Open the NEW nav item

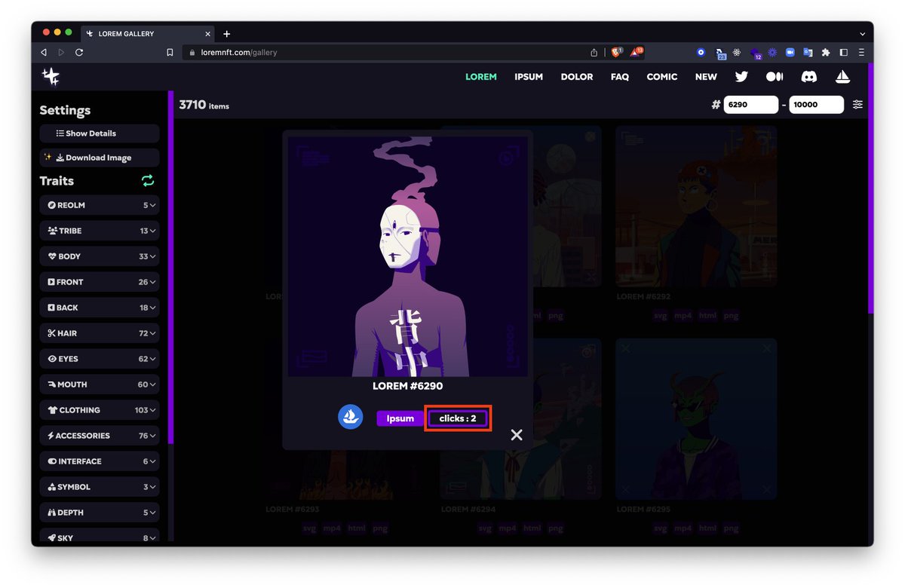706,77
